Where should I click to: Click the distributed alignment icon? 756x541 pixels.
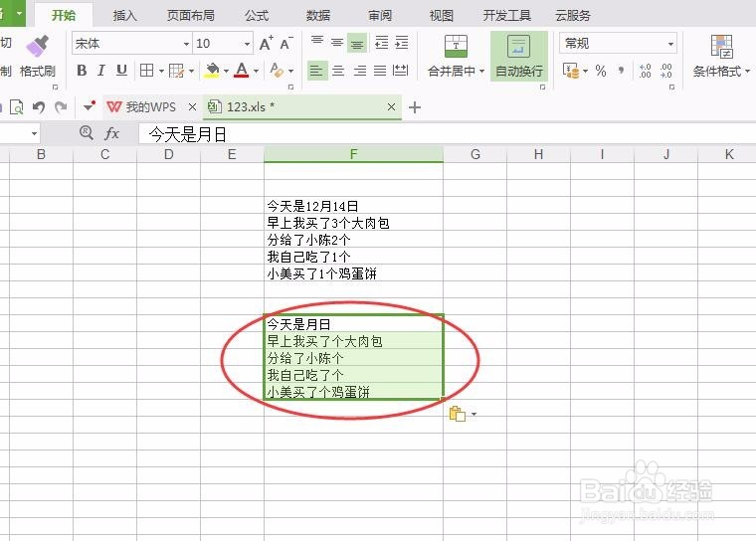point(401,71)
